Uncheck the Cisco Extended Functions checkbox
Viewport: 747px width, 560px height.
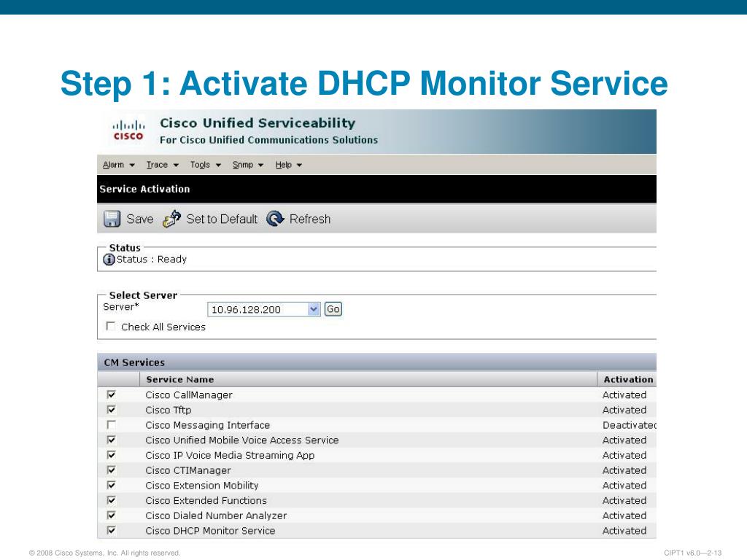(x=112, y=500)
